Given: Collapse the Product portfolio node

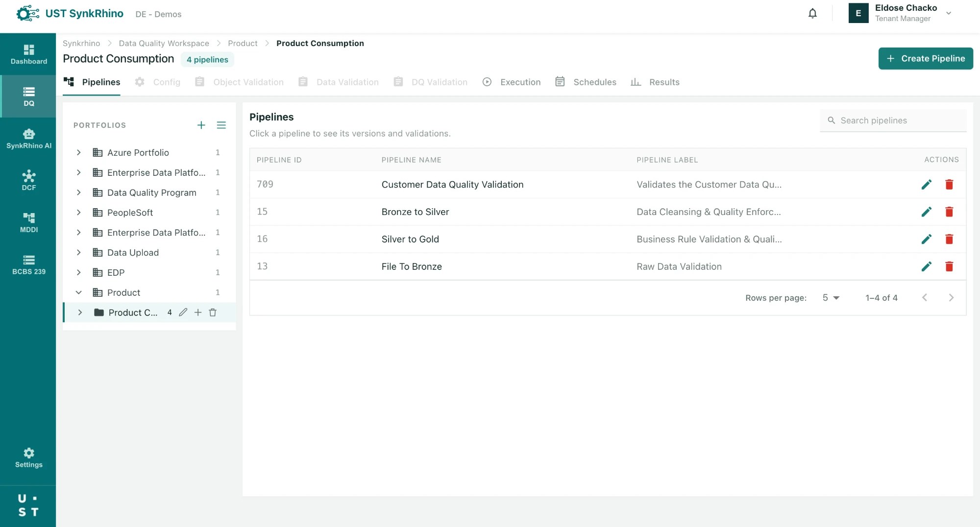Looking at the screenshot, I should (78, 292).
